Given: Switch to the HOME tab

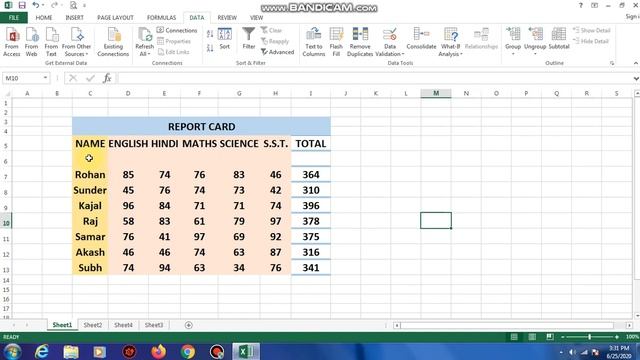Looking at the screenshot, I should click(44, 18).
